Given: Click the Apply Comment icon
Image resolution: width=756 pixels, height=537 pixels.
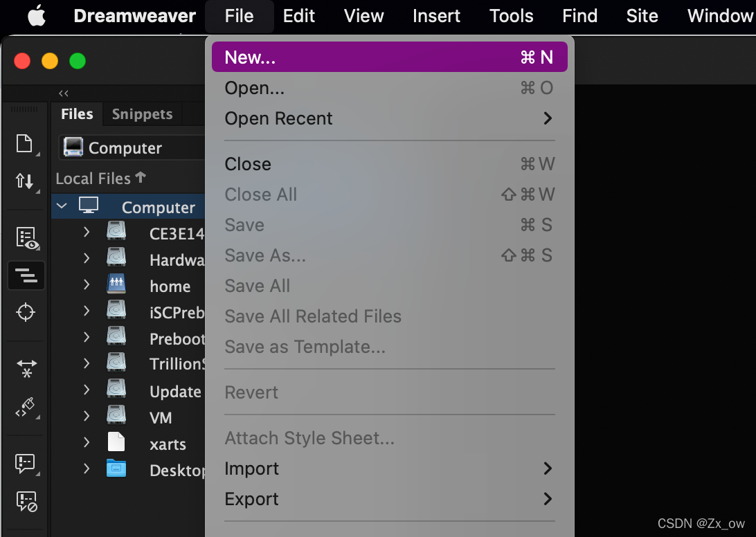Looking at the screenshot, I should coord(26,464).
